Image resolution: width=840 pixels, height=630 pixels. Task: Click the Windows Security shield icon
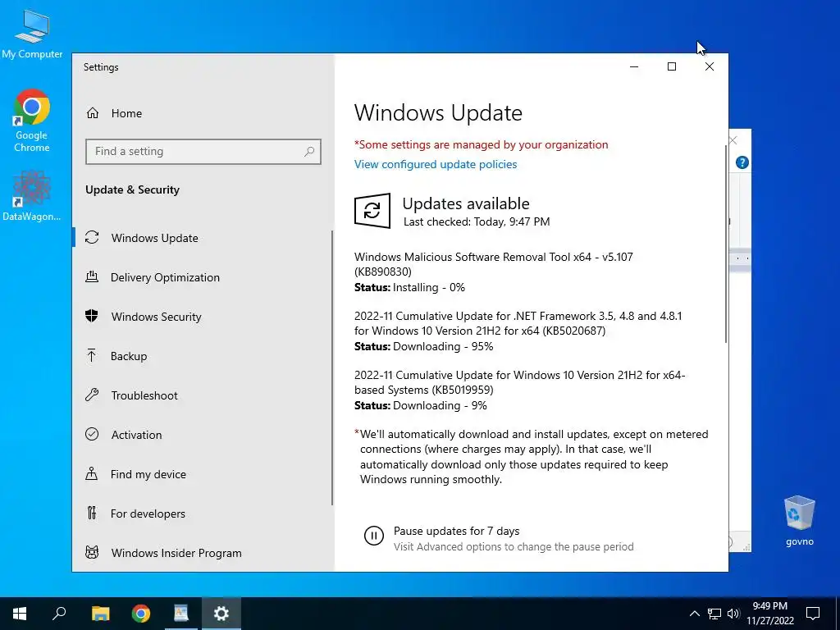point(92,316)
